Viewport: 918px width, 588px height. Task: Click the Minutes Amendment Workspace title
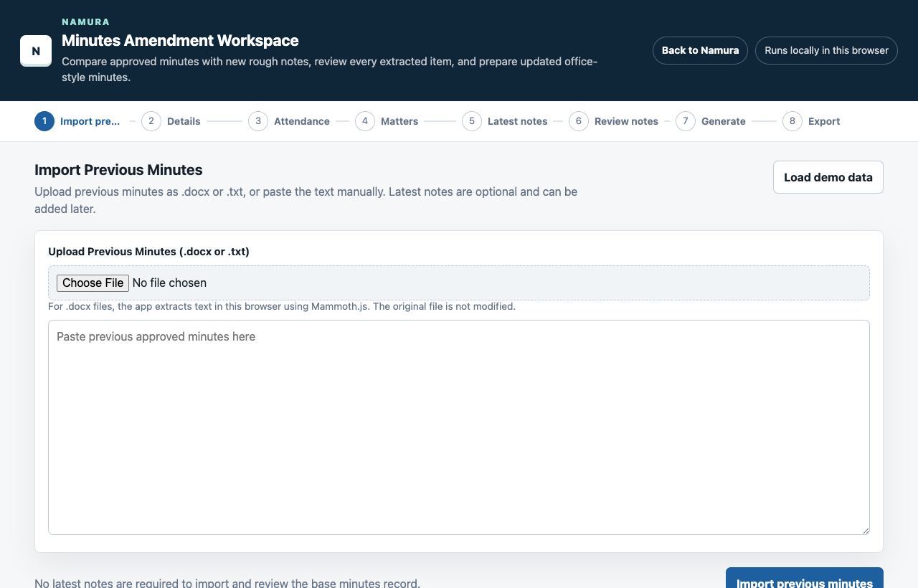180,40
